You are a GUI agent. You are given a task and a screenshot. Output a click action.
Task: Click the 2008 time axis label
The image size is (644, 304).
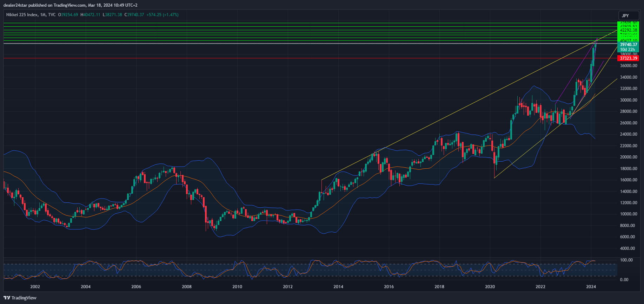coord(187,287)
